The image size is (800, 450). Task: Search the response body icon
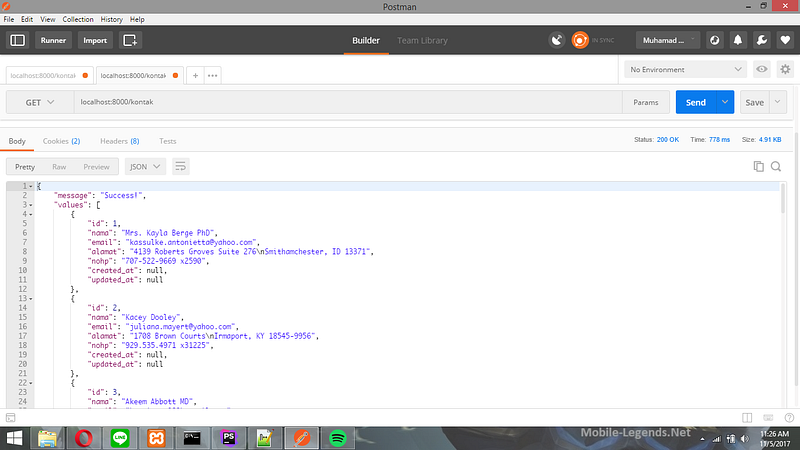pyautogui.click(x=776, y=166)
